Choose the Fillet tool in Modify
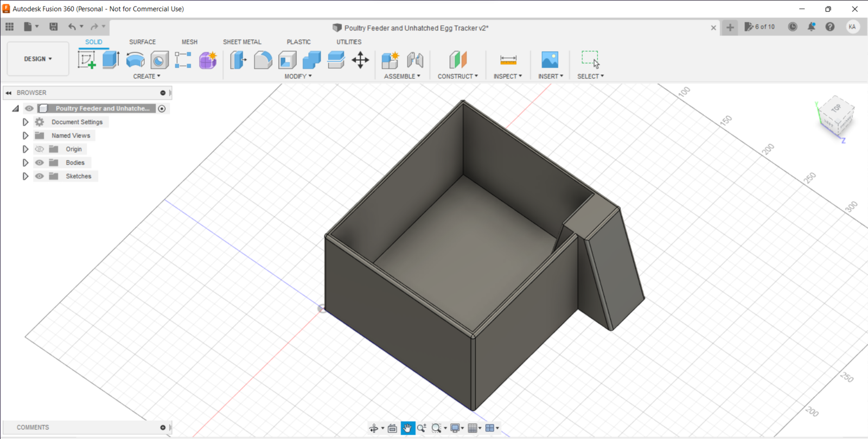The width and height of the screenshot is (868, 439). [x=263, y=60]
